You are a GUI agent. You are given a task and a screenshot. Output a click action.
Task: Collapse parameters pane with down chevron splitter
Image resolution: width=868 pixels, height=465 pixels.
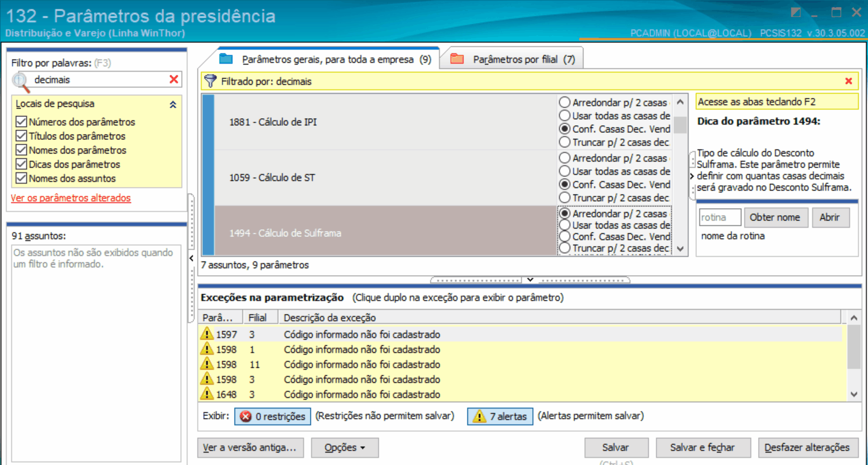tap(530, 280)
